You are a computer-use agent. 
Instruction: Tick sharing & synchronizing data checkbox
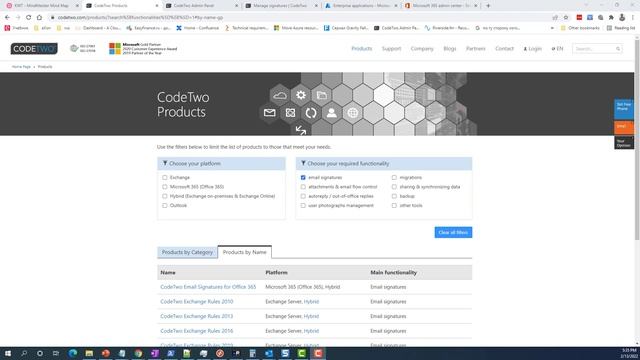(x=394, y=187)
